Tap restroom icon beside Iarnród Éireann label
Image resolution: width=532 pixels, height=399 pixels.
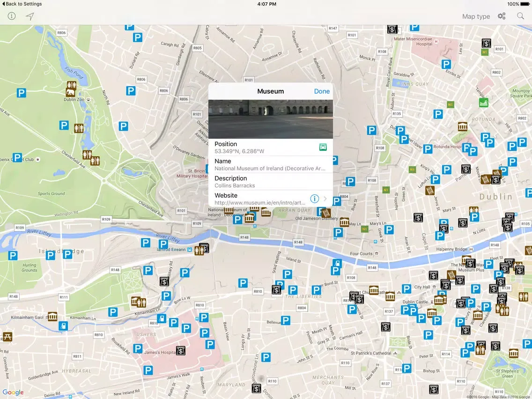[x=199, y=251]
